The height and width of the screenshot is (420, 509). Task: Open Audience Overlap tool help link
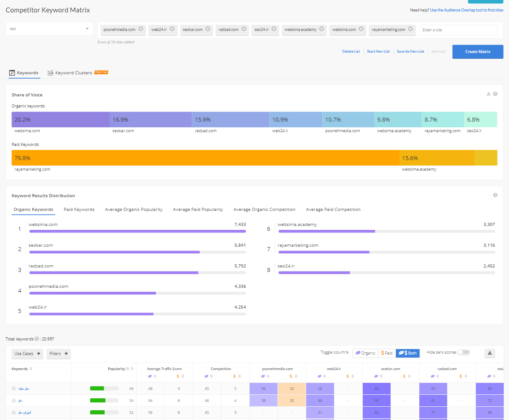tap(467, 10)
